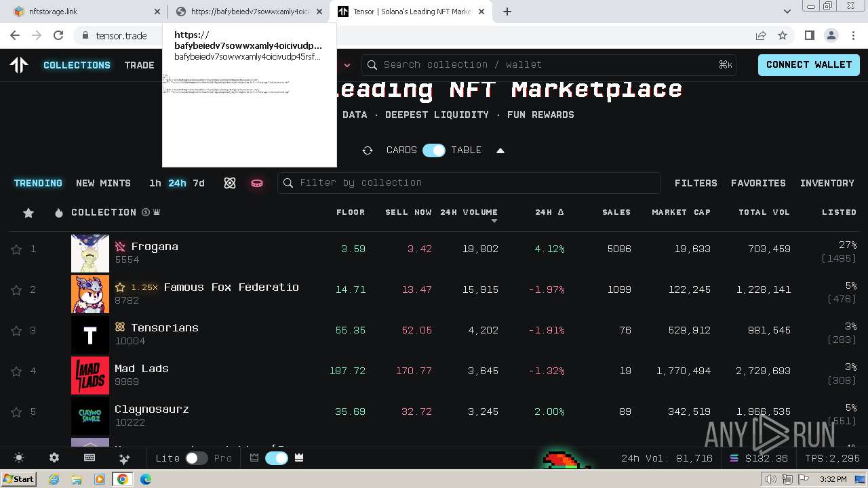This screenshot has height=488, width=868.
Task: Select the TRENDING tab
Action: (x=38, y=183)
